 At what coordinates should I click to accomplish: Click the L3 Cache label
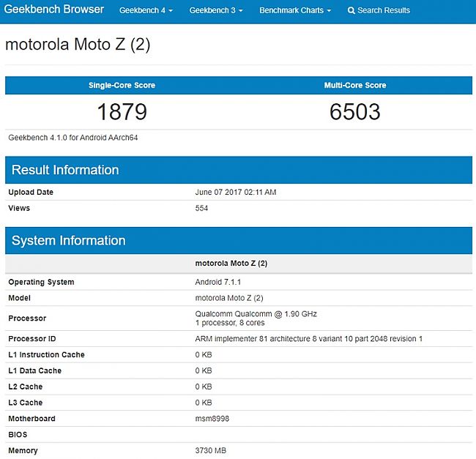[26, 403]
